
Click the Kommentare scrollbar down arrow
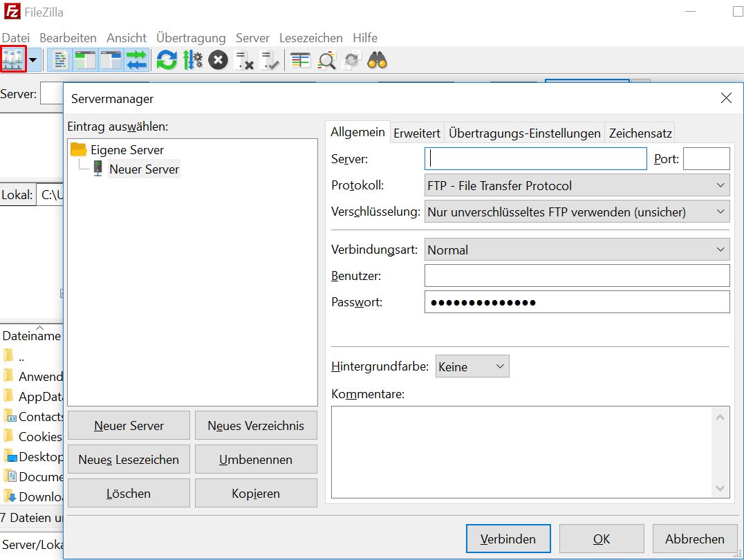pos(720,488)
